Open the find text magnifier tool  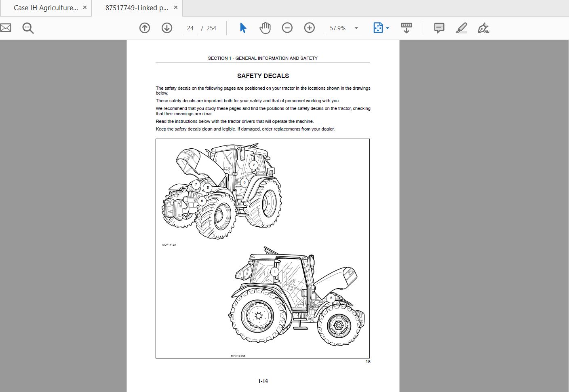point(28,28)
